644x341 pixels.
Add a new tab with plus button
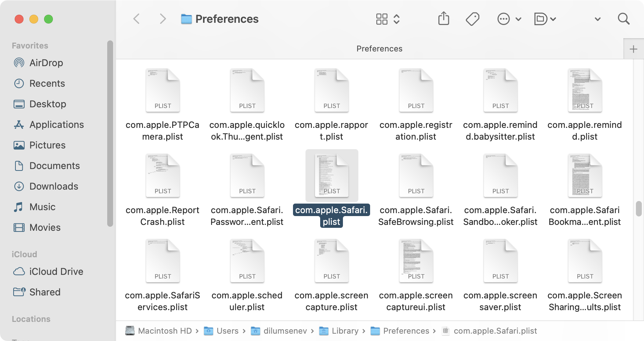coord(633,49)
